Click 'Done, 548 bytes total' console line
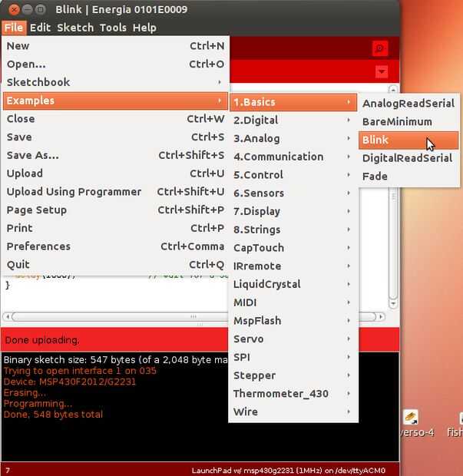Image resolution: width=463 pixels, height=476 pixels. [x=53, y=415]
